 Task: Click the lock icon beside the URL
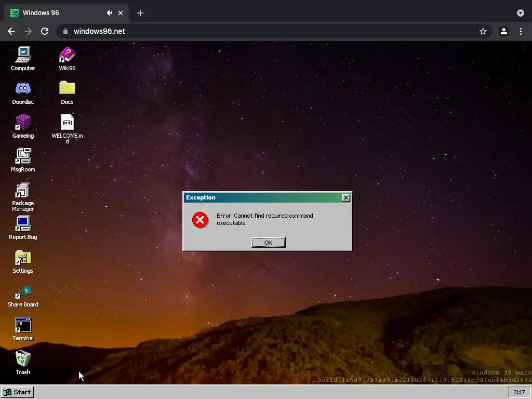(x=65, y=31)
